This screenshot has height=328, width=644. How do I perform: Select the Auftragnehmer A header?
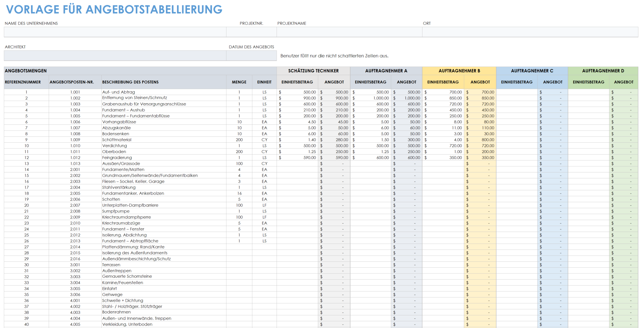[x=386, y=71]
